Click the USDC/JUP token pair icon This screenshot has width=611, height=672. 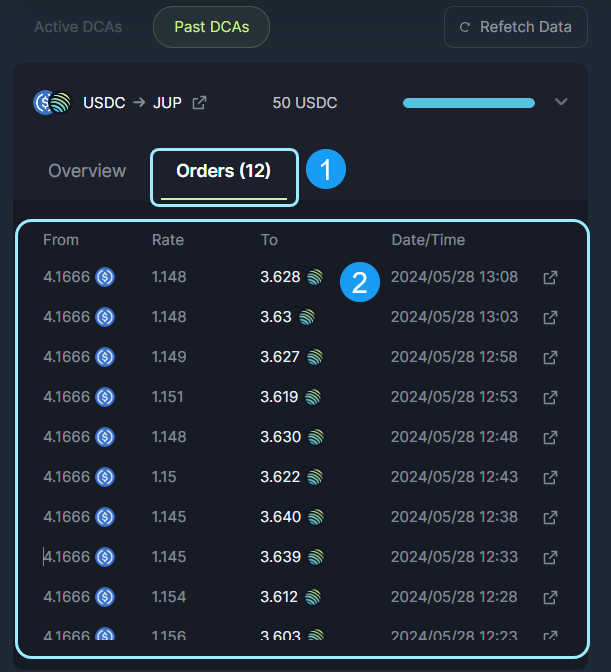52,103
